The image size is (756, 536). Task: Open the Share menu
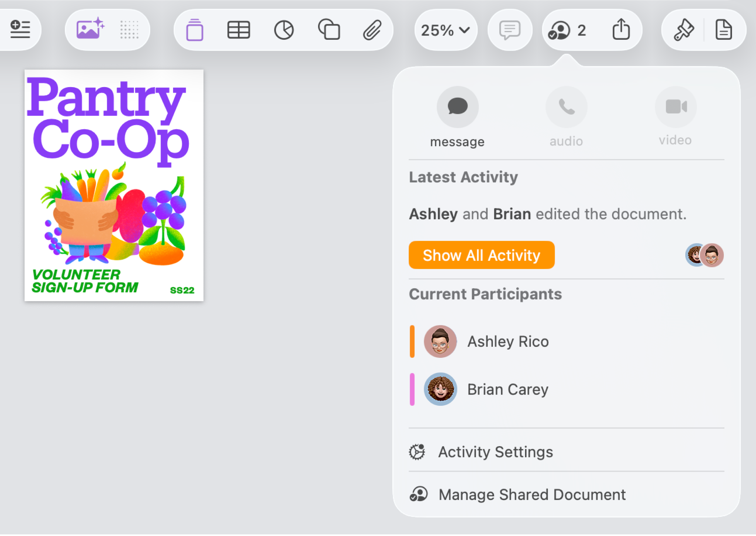(622, 30)
